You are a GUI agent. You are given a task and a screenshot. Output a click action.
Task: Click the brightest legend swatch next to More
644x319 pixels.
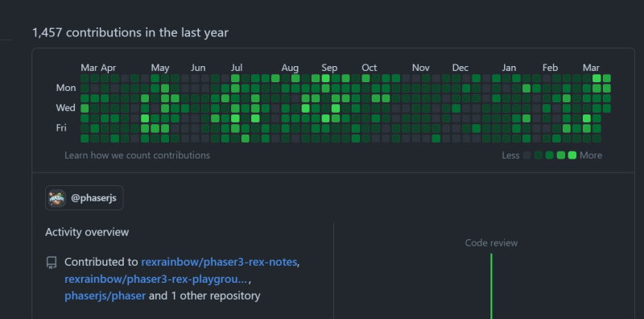pyautogui.click(x=572, y=155)
